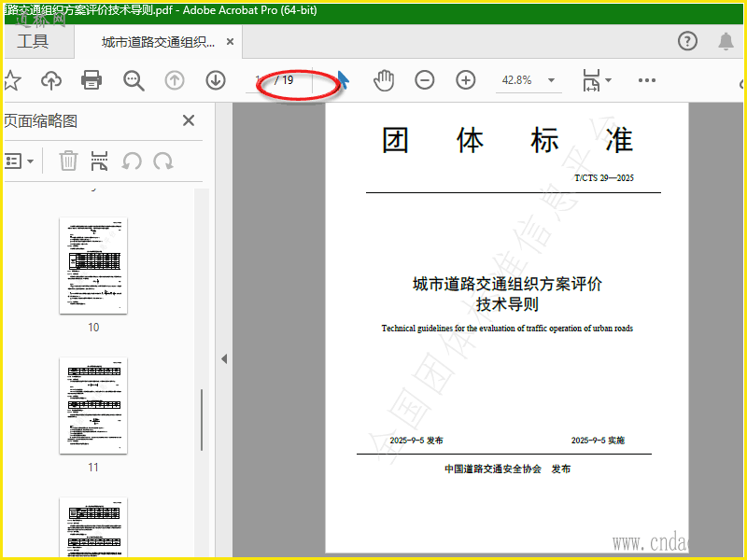Click the fit page width icon

(591, 80)
